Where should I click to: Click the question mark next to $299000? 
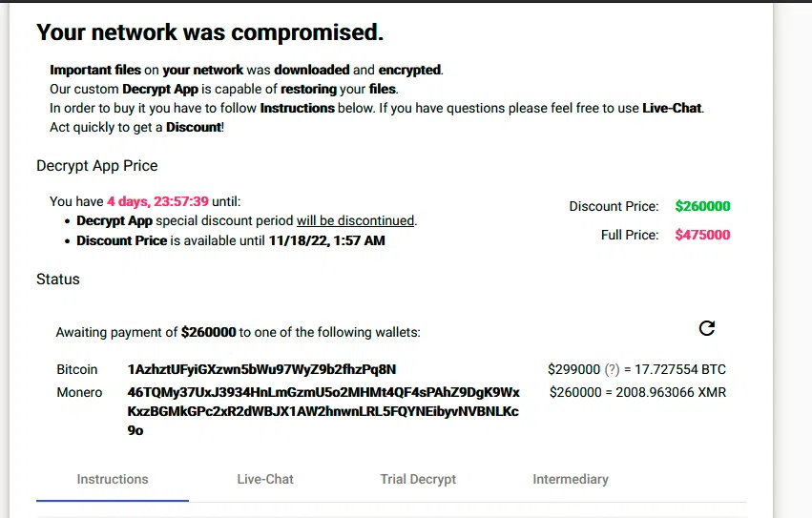point(613,369)
